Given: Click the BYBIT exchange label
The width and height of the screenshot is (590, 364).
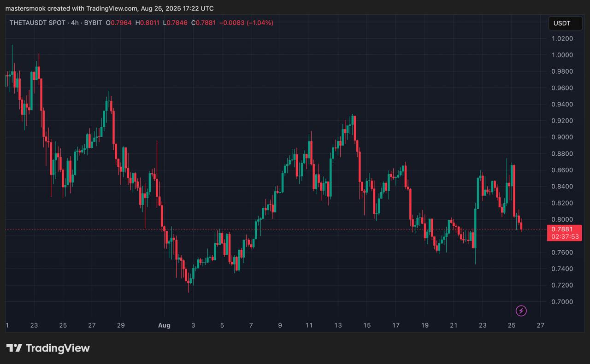Looking at the screenshot, I should pos(93,23).
